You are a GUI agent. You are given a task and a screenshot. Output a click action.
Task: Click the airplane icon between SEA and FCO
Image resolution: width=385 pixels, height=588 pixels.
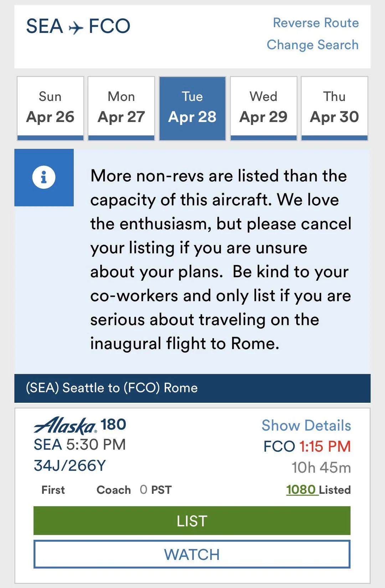tap(76, 27)
